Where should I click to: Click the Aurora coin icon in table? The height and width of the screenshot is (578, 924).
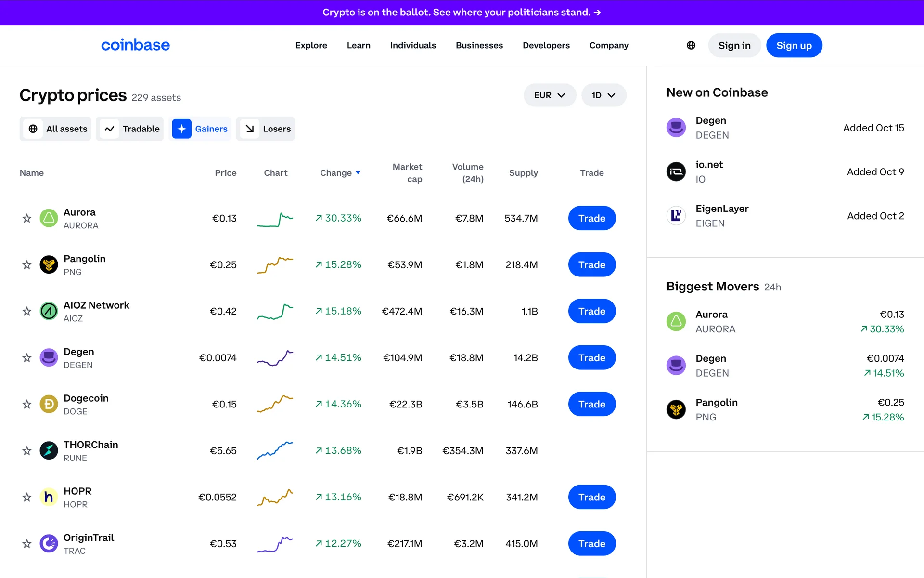[49, 218]
